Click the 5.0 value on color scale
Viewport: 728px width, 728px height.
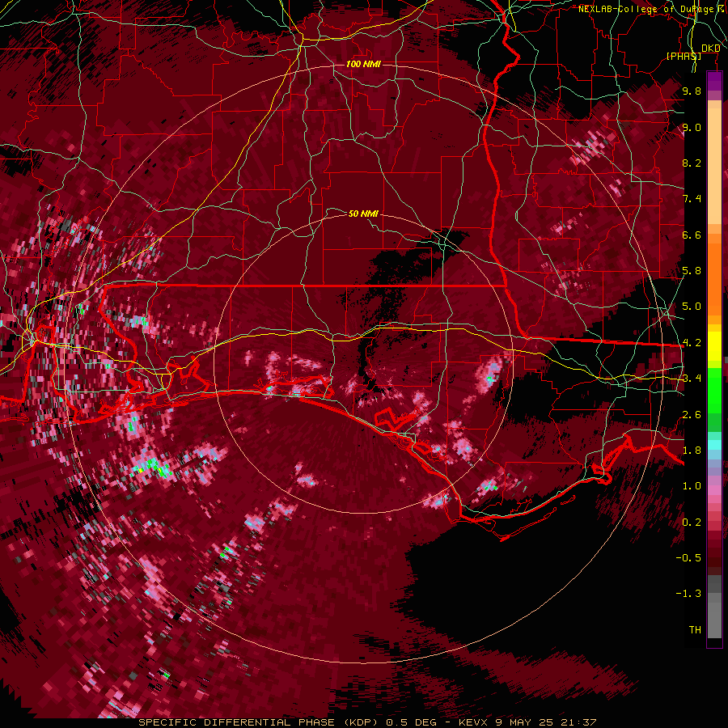point(692,307)
